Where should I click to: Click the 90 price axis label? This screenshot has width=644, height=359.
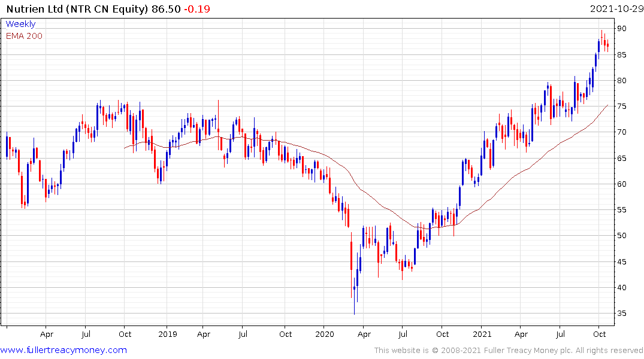point(621,28)
